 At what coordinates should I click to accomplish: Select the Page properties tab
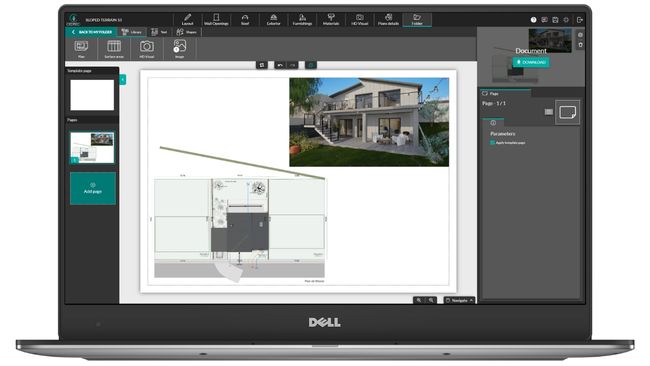pyautogui.click(x=505, y=93)
